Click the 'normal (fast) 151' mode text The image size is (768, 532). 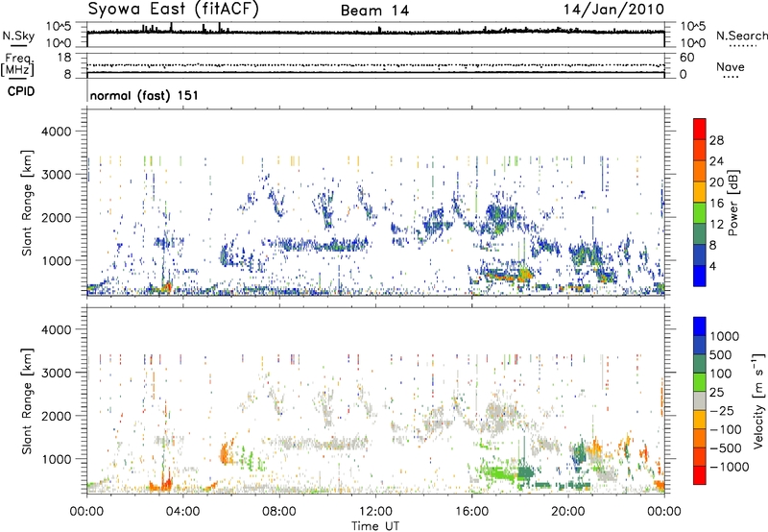(x=144, y=95)
